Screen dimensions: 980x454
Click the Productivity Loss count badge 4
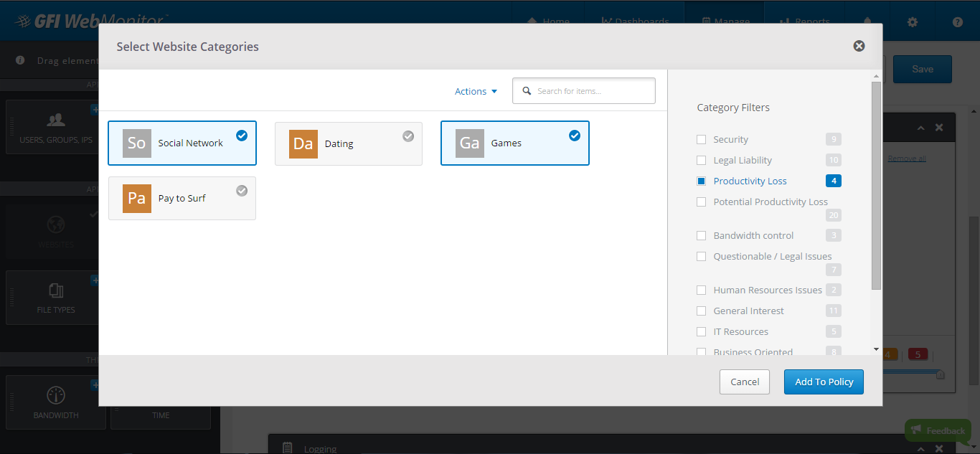[834, 181]
